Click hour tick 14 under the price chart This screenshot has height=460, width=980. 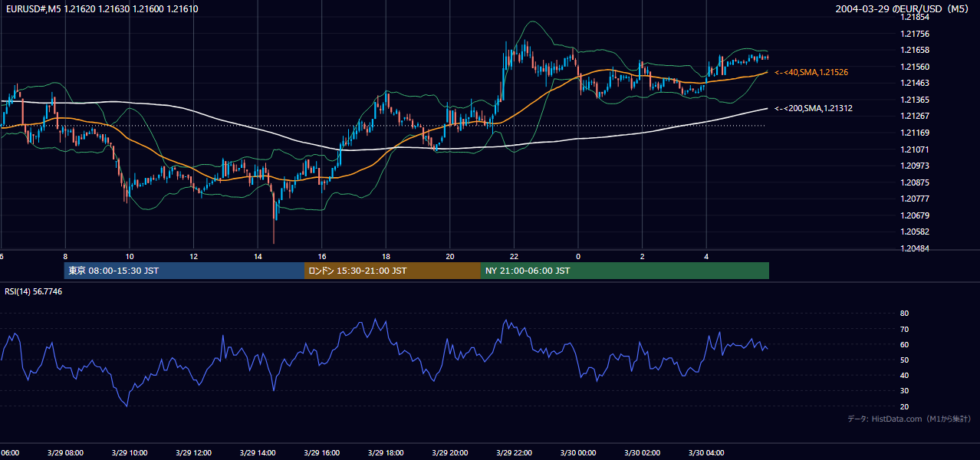(258, 257)
